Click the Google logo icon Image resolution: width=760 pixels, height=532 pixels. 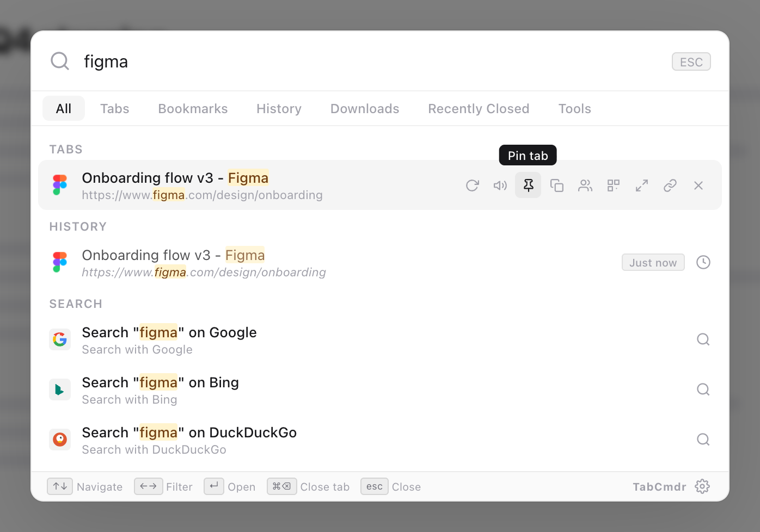click(x=60, y=339)
